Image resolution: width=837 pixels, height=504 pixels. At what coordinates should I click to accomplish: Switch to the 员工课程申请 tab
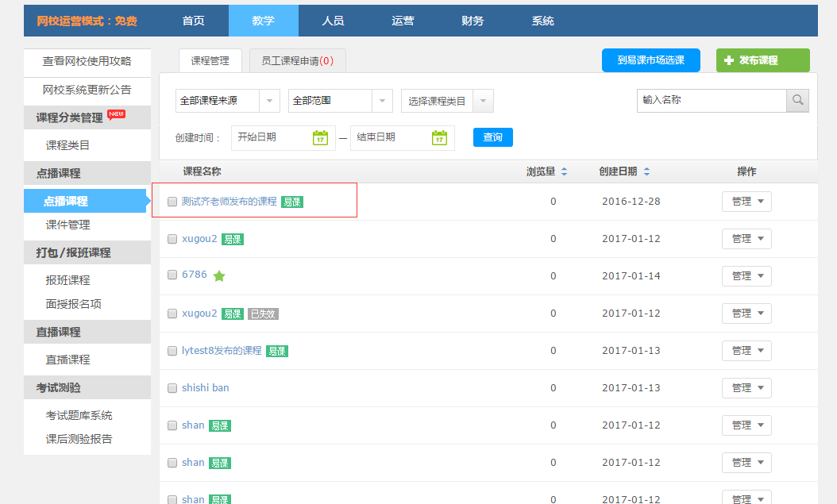297,61
